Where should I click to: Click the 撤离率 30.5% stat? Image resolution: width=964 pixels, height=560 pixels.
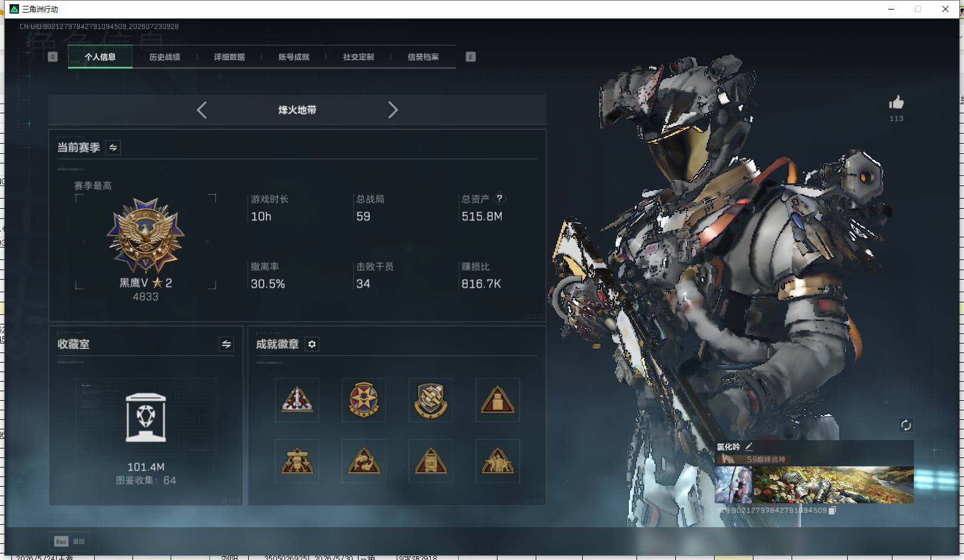coord(268,276)
